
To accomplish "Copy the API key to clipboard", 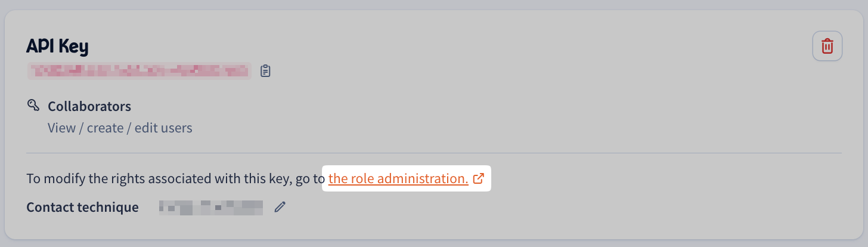I will coord(266,71).
